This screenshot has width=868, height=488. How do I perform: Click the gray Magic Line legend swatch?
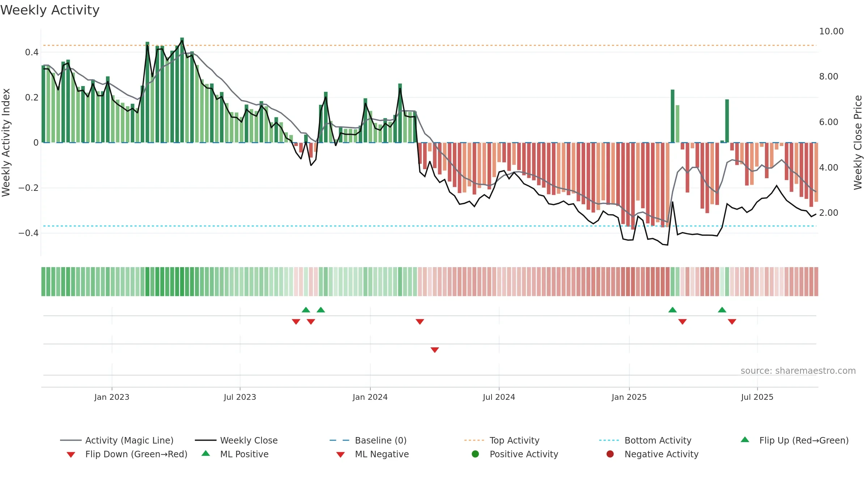71,440
